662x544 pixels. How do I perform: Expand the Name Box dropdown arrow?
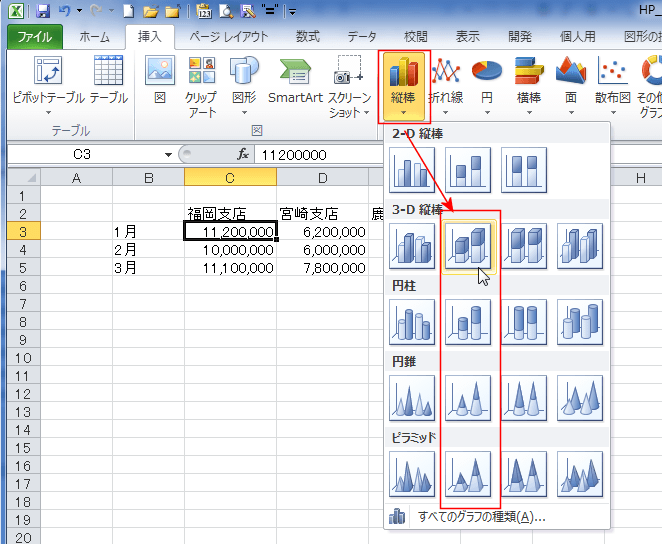[x=168, y=155]
